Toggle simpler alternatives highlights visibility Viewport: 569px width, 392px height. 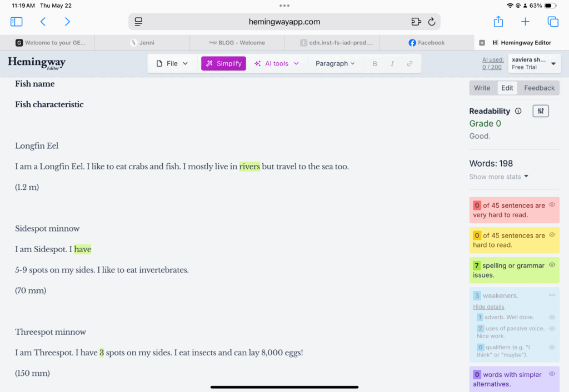(552, 374)
